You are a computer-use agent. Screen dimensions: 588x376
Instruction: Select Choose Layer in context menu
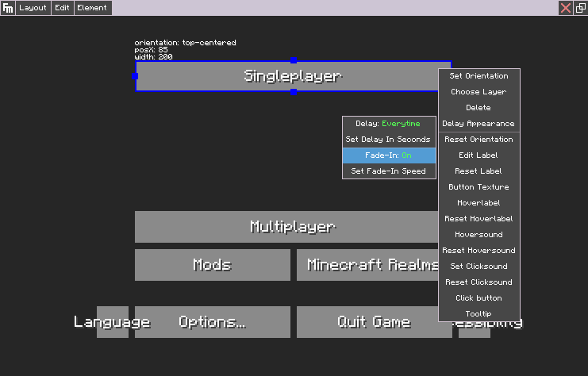(x=478, y=92)
